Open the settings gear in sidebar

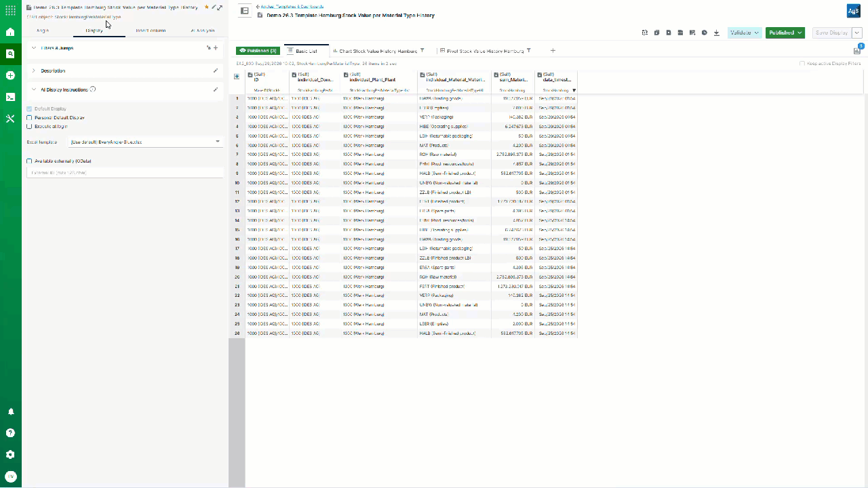point(10,455)
